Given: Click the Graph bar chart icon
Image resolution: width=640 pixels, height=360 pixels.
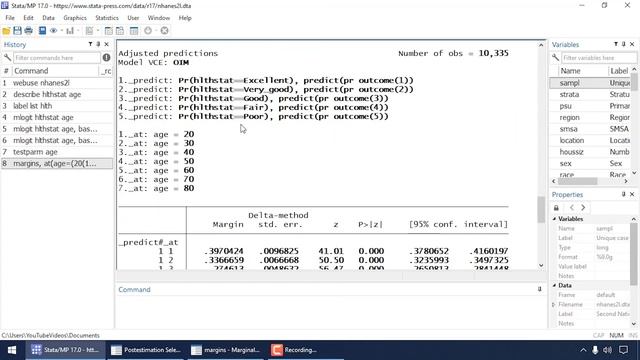Looking at the screenshot, I should click(70, 31).
